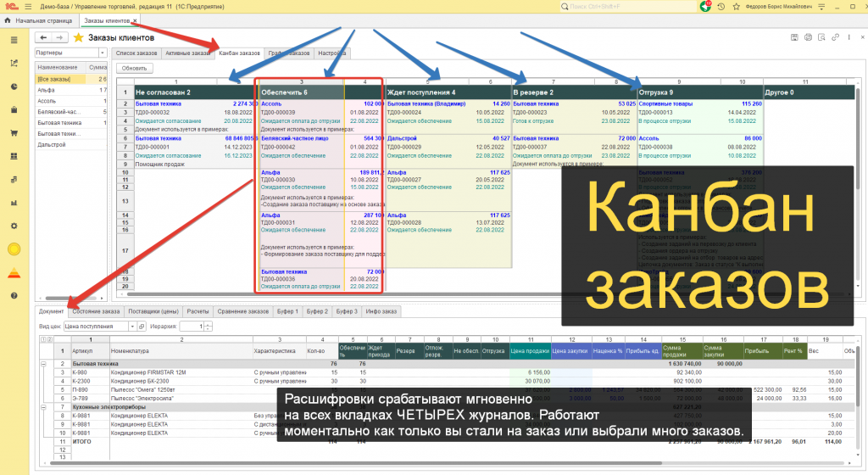Open the notifications bell icon
The image size is (868, 475).
pos(705,7)
